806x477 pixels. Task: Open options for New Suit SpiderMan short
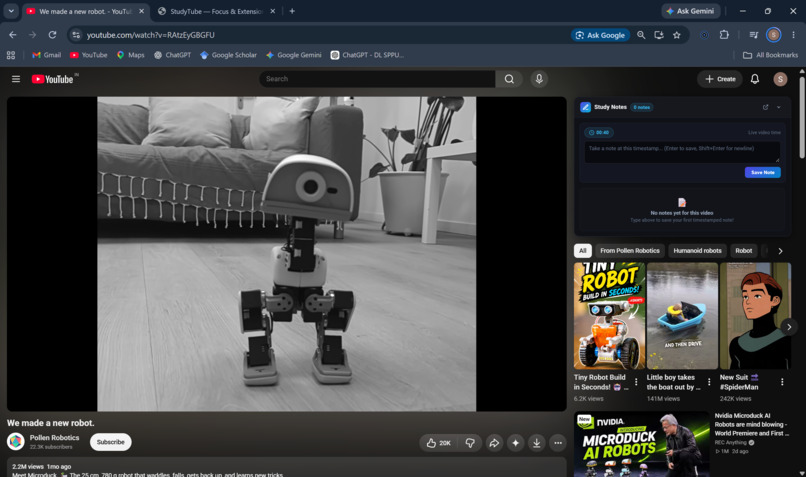[782, 382]
